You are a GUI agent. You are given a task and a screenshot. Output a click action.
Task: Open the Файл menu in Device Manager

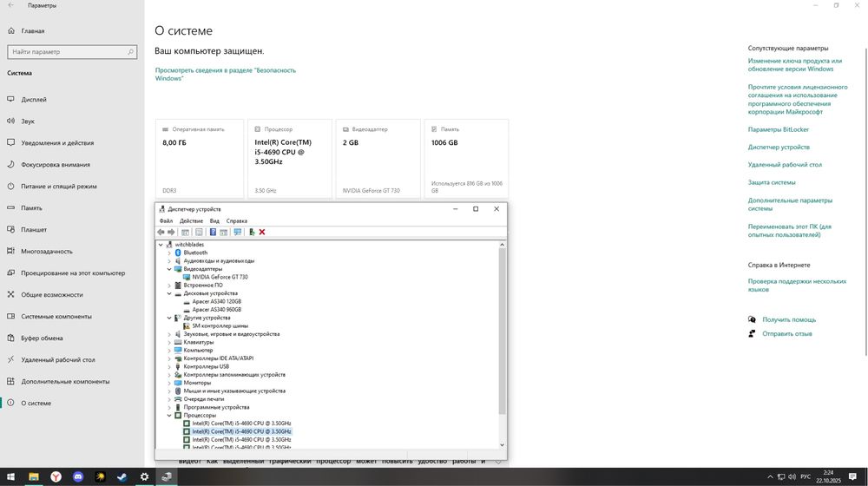[166, 220]
